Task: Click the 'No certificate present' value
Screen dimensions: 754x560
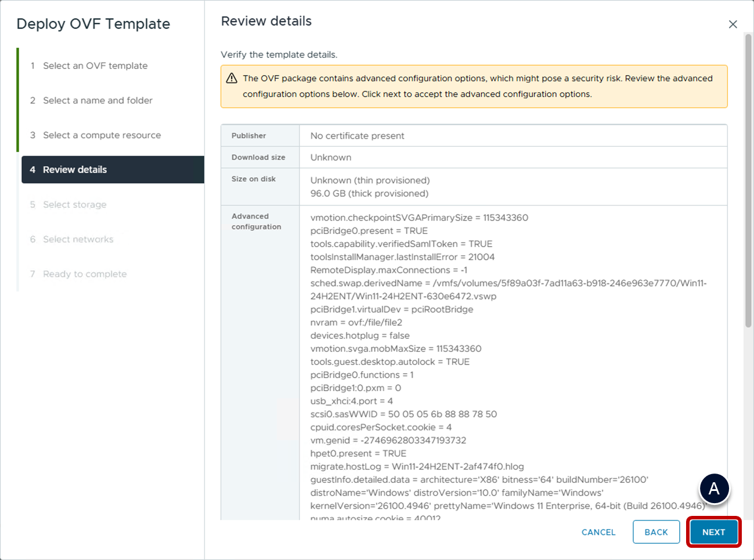Action: (357, 136)
